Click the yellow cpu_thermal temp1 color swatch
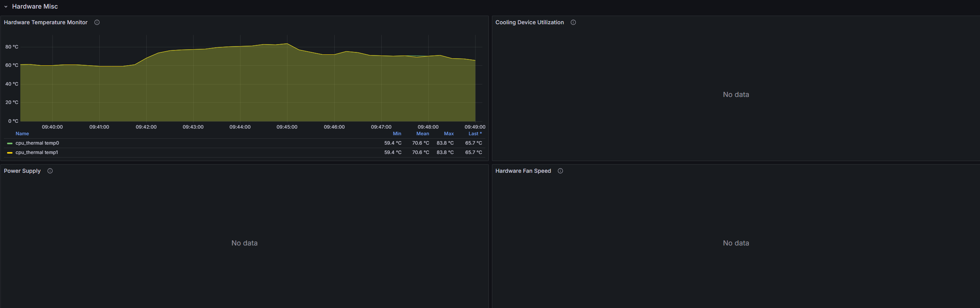980x308 pixels. click(10, 153)
